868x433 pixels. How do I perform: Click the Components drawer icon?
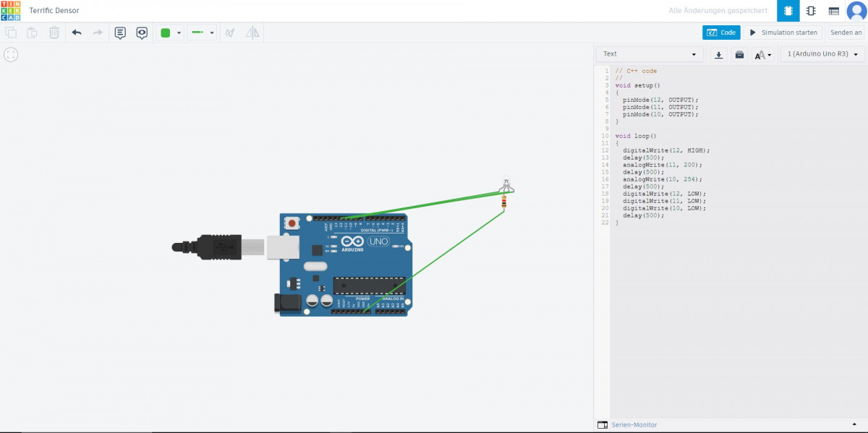click(x=787, y=11)
